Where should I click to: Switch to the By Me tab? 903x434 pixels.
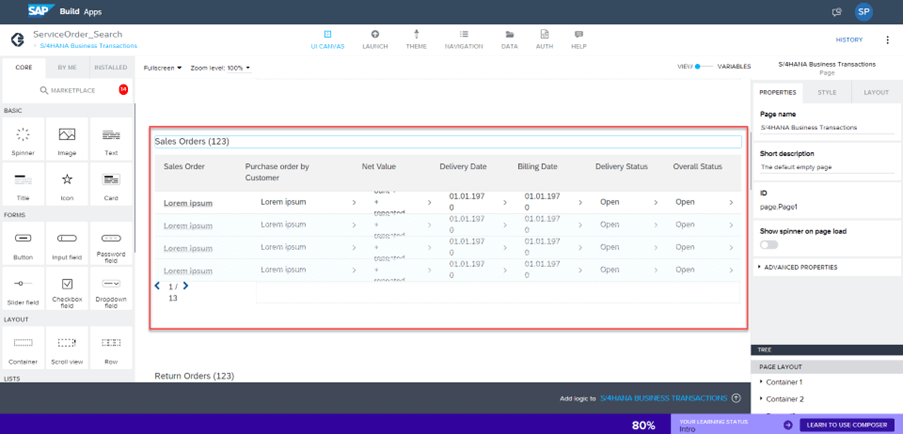click(67, 67)
